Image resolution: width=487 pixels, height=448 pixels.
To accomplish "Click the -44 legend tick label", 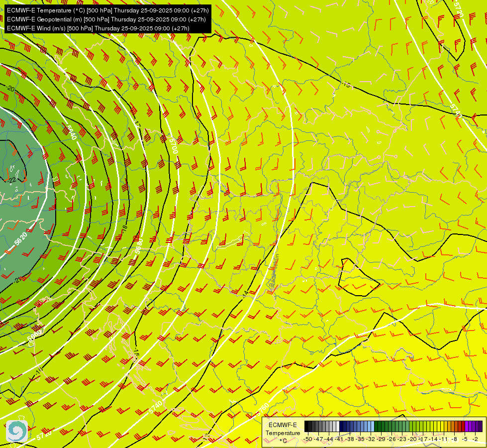I will [329, 439].
